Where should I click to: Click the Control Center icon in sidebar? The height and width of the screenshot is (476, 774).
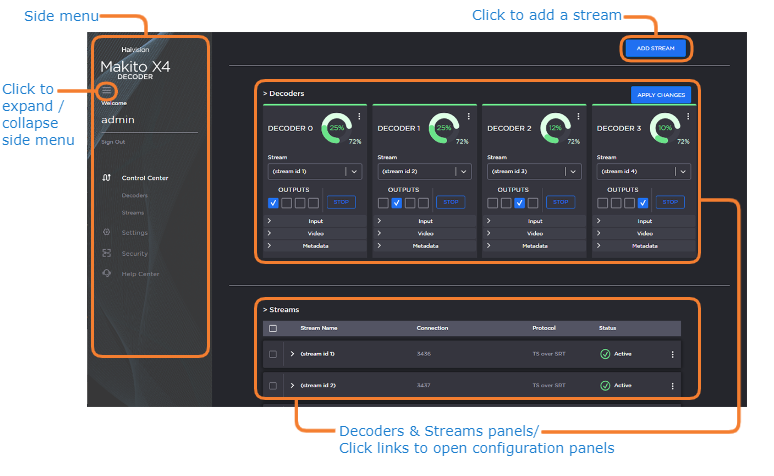[106, 178]
